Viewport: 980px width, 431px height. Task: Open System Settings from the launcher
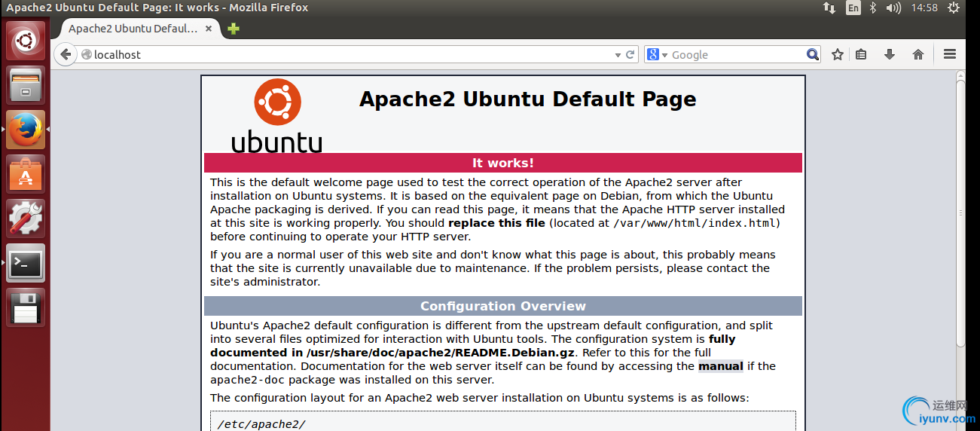point(26,218)
